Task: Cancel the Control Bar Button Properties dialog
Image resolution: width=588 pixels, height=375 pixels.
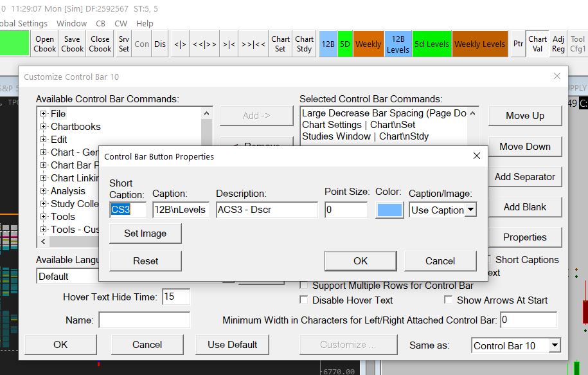Action: [x=440, y=261]
